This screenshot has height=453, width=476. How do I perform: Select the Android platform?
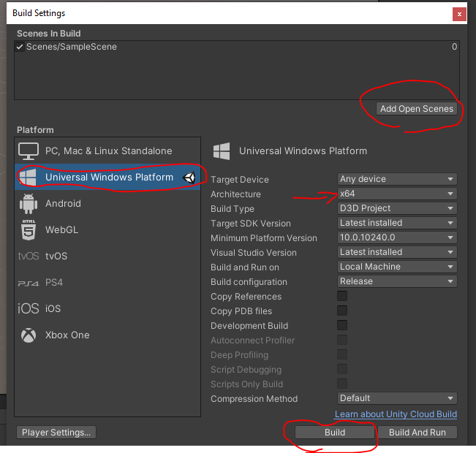[x=107, y=204]
